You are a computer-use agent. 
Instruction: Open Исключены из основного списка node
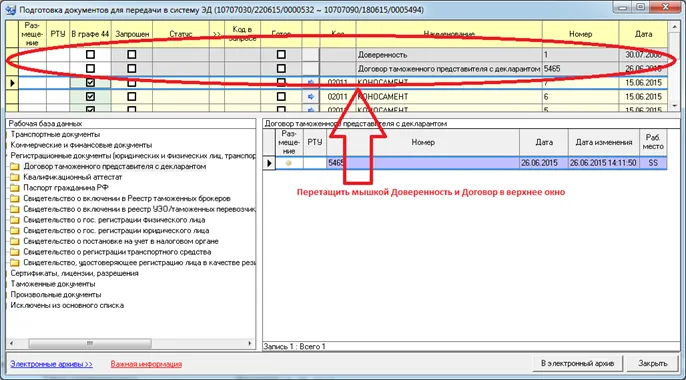click(x=67, y=306)
